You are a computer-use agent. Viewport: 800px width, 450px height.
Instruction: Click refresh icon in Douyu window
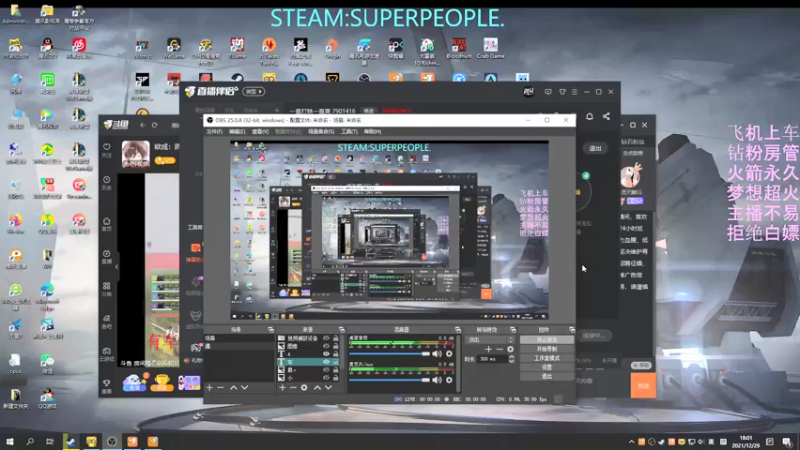pos(155,125)
